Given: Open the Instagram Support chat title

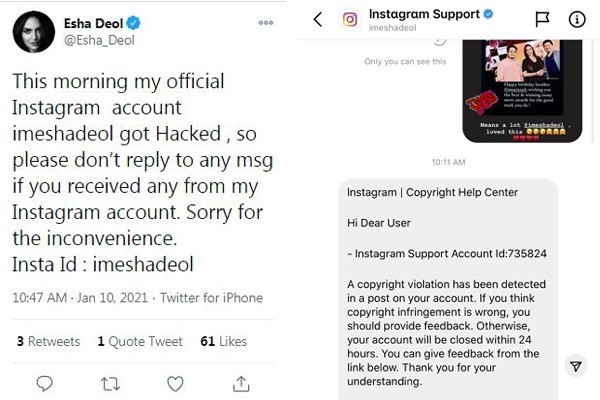Looking at the screenshot, I should point(431,14).
